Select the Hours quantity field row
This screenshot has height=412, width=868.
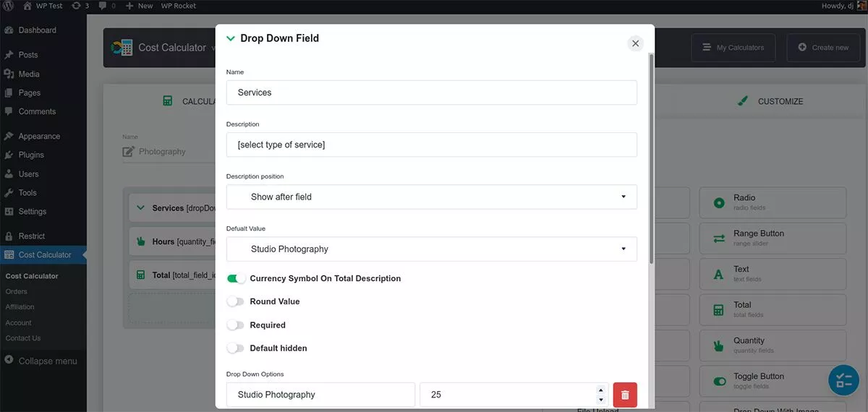tap(174, 241)
